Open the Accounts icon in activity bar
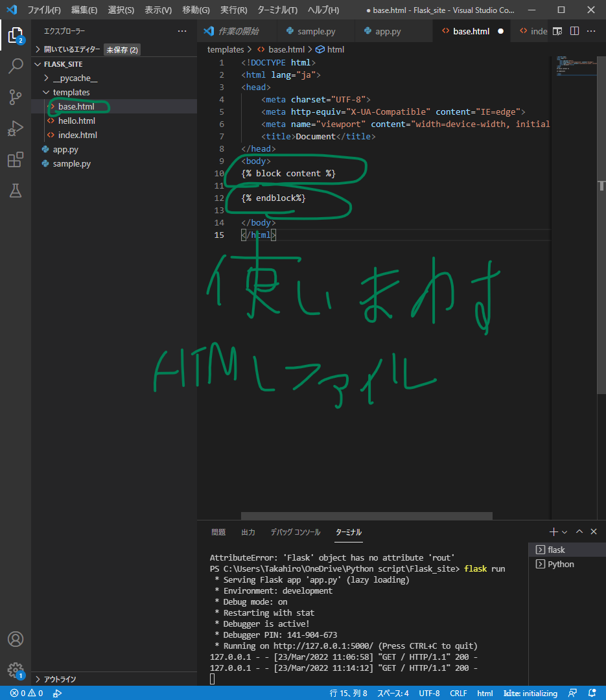The width and height of the screenshot is (606, 700). coord(16,638)
